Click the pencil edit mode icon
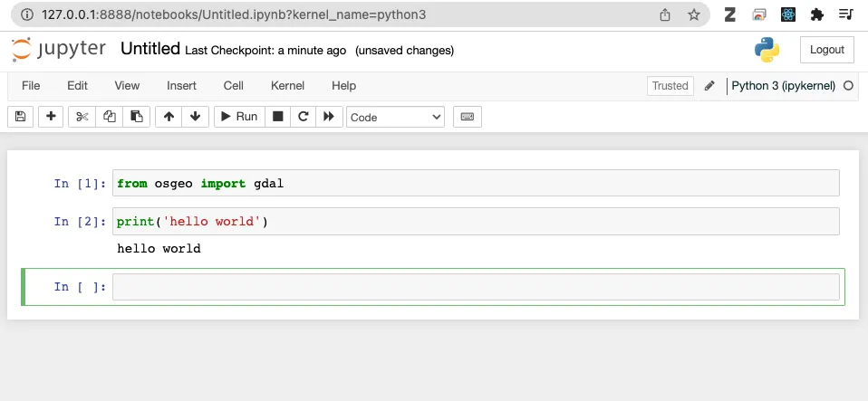The height and width of the screenshot is (401, 868). click(x=709, y=86)
